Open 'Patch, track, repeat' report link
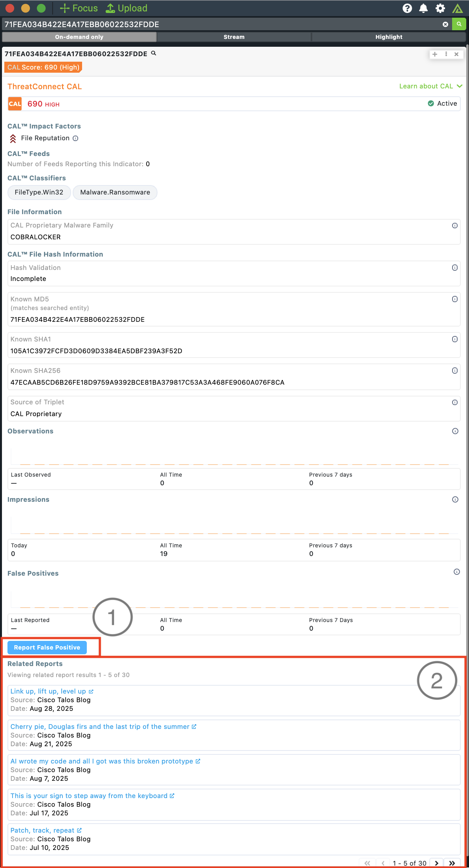 point(46,830)
